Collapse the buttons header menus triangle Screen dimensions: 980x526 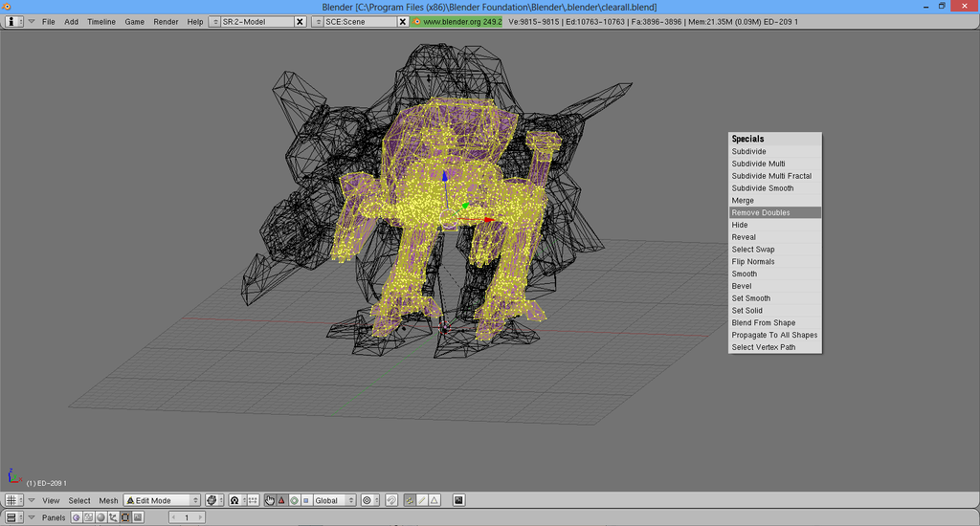[32, 517]
